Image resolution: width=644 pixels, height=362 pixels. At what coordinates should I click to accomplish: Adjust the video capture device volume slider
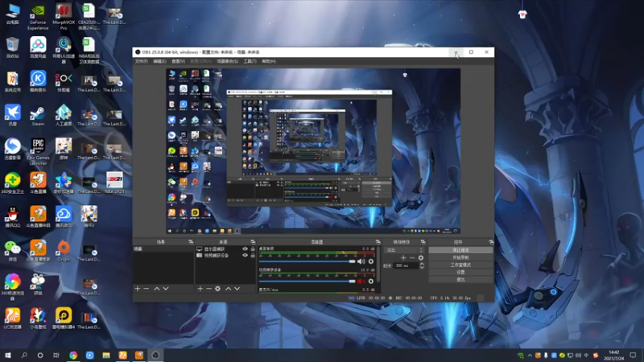point(307,281)
